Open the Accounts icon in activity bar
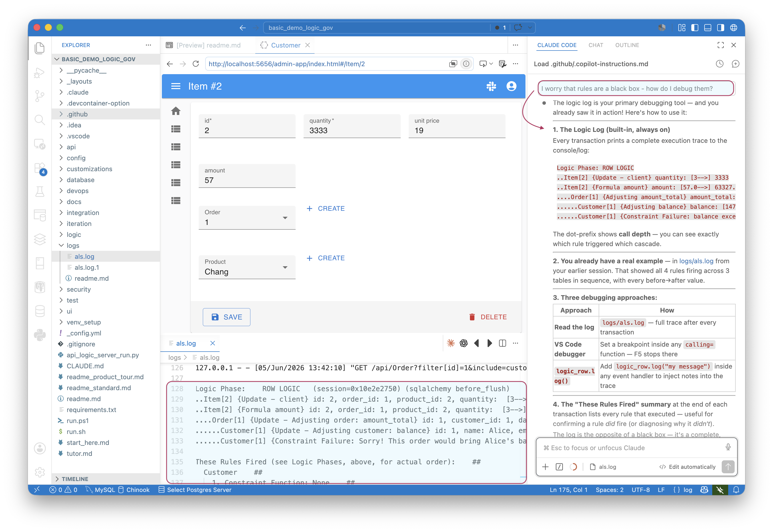Viewport: 773px width, 532px height. coord(40,448)
